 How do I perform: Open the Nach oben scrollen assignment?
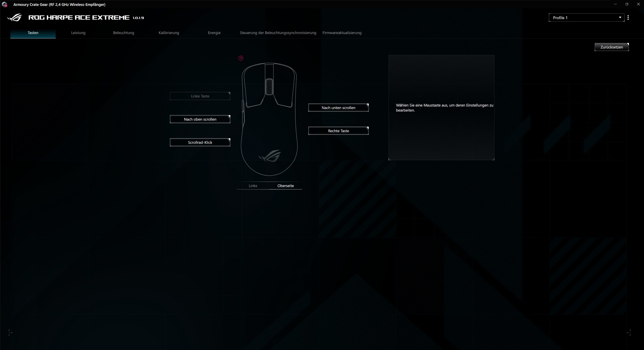[x=200, y=119]
